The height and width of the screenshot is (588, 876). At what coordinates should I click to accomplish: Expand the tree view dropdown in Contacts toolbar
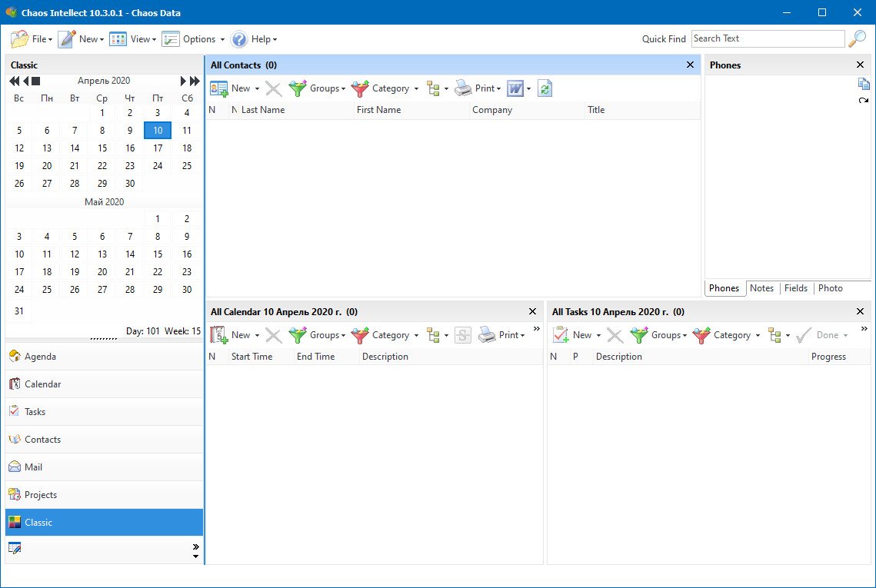coord(437,88)
